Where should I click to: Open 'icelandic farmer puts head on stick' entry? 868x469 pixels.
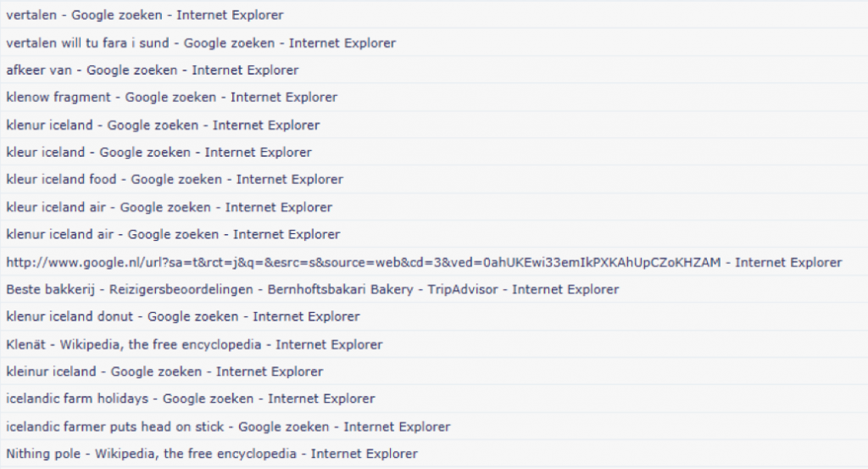(228, 427)
